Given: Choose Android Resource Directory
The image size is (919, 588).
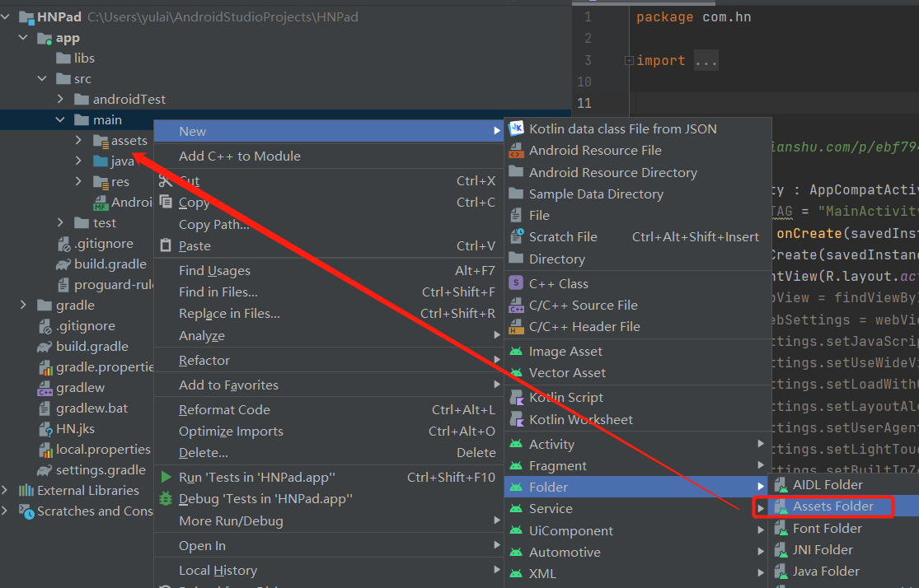Looking at the screenshot, I should click(638, 172).
